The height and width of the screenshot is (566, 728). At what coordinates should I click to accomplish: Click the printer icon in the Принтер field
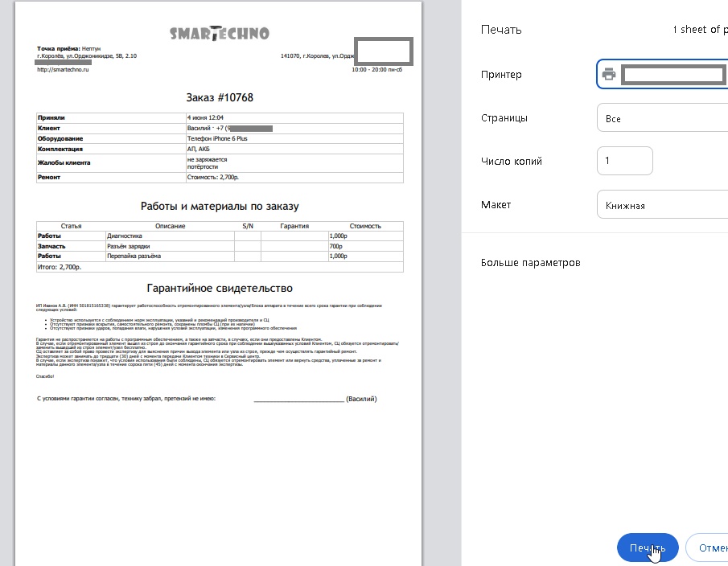[x=609, y=75]
